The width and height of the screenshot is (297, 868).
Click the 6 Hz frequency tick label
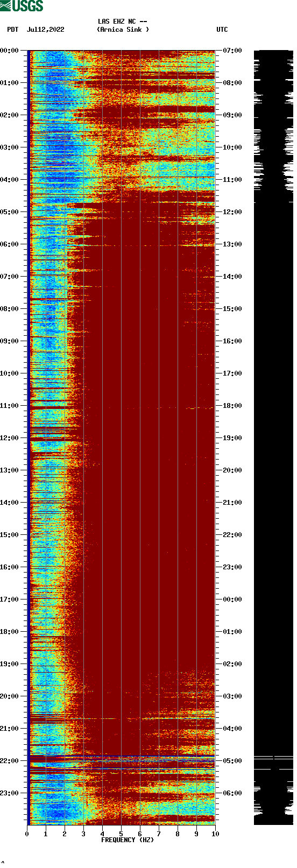[x=140, y=834]
